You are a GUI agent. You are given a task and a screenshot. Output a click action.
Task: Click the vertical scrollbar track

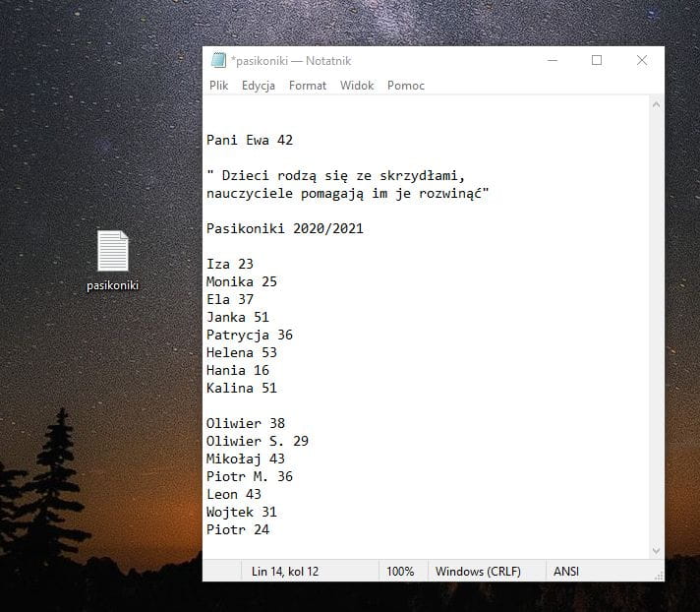pos(656,325)
